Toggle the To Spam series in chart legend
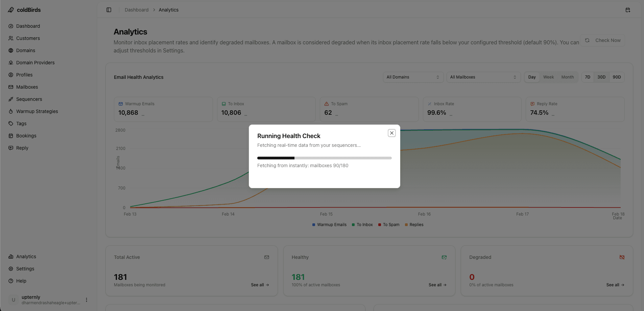This screenshot has width=644, height=311. [x=389, y=224]
